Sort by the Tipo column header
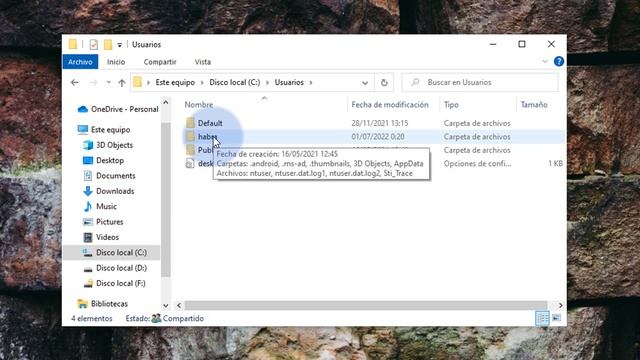This screenshot has width=640, height=360. (451, 105)
